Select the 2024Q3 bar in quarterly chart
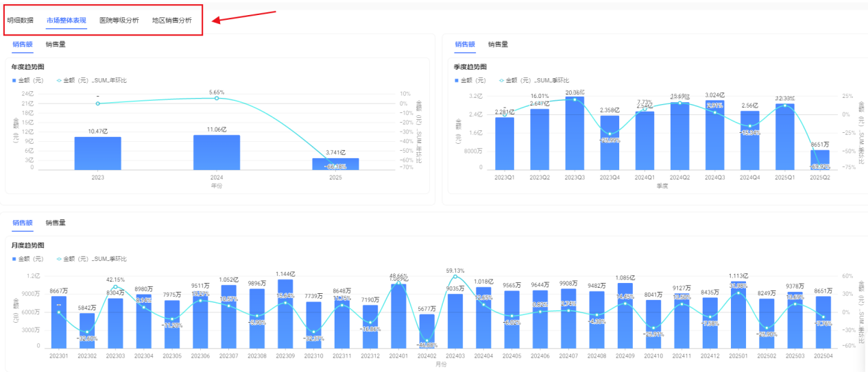Image resolution: width=868 pixels, height=372 pixels. click(x=714, y=135)
